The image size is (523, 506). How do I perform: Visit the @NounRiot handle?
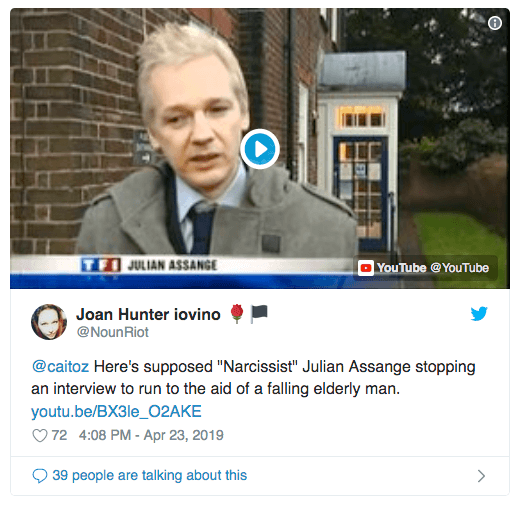112,332
